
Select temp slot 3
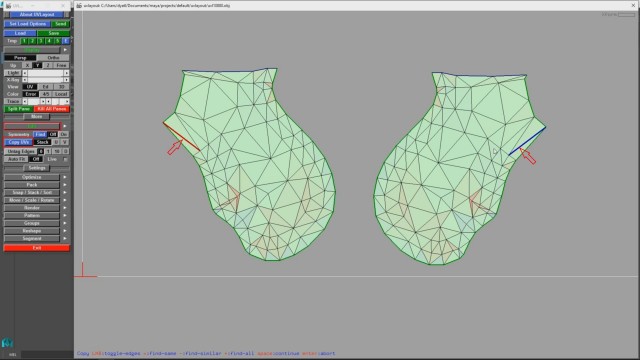40,41
